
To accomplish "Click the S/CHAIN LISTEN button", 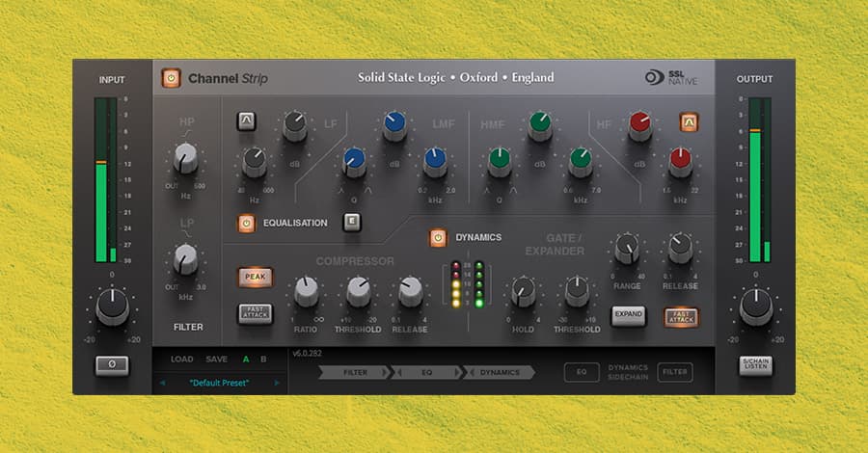I will 755,365.
